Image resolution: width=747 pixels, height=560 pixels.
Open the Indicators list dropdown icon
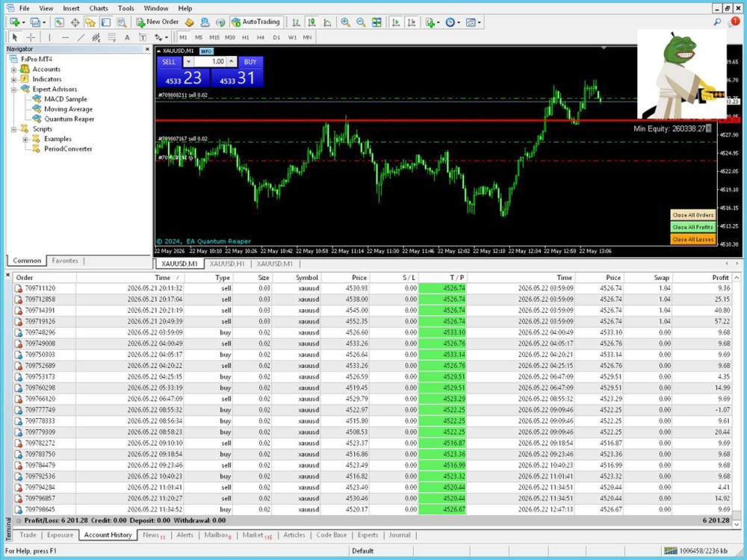pyautogui.click(x=432, y=22)
